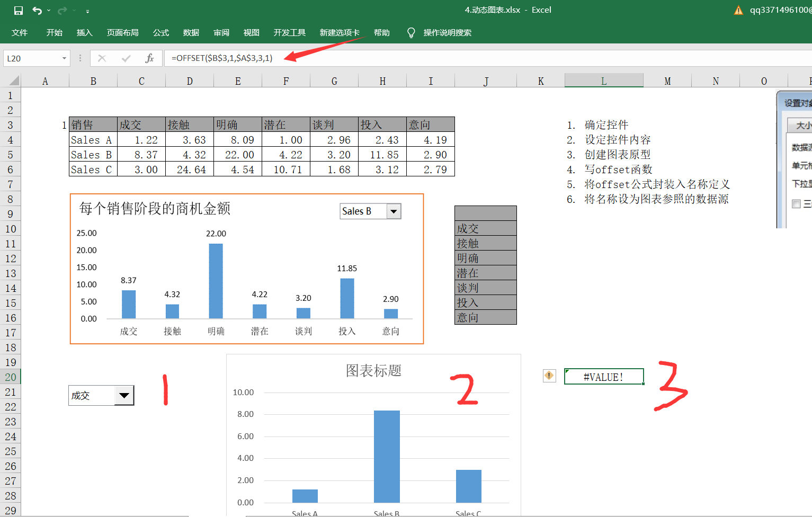812x517 pixels.
Task: Click the Sales C bar in lower chart
Action: tap(469, 486)
